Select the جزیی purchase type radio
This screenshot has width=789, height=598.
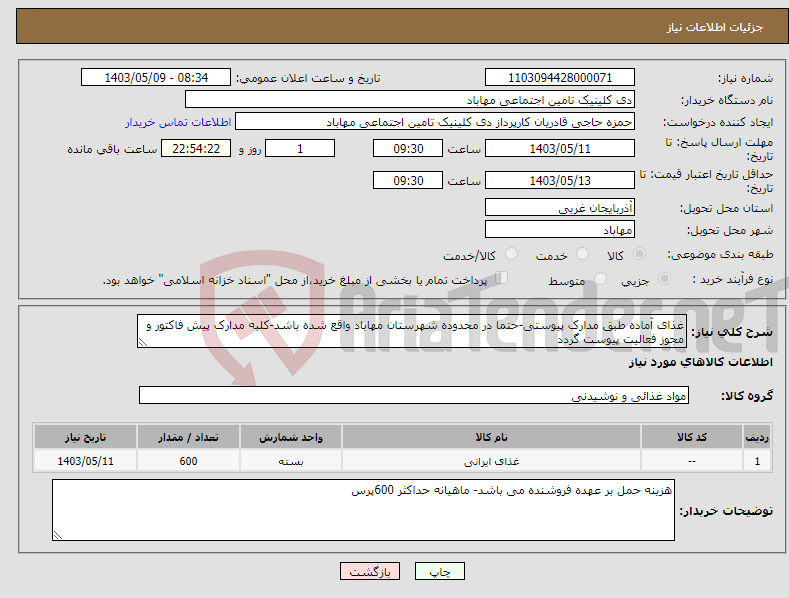pyautogui.click(x=664, y=278)
